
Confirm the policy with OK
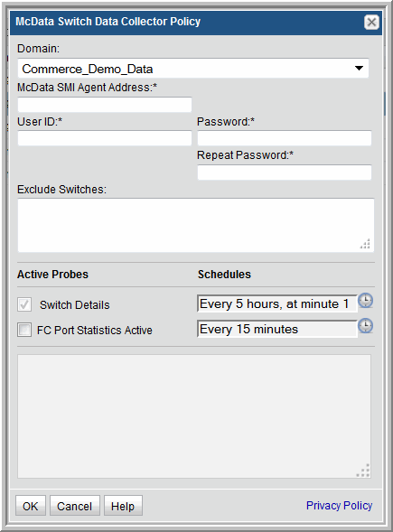[31, 506]
